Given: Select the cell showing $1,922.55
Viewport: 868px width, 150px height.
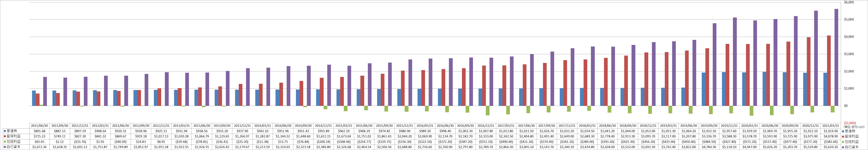Looking at the screenshot, I should (182, 147).
